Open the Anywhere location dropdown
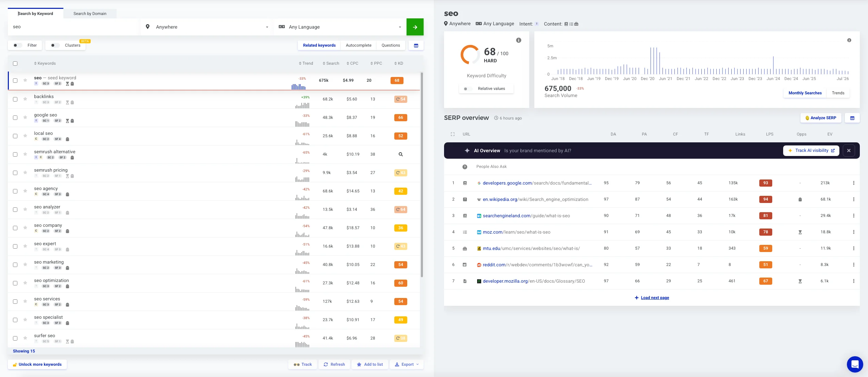This screenshot has width=868, height=377. [207, 27]
